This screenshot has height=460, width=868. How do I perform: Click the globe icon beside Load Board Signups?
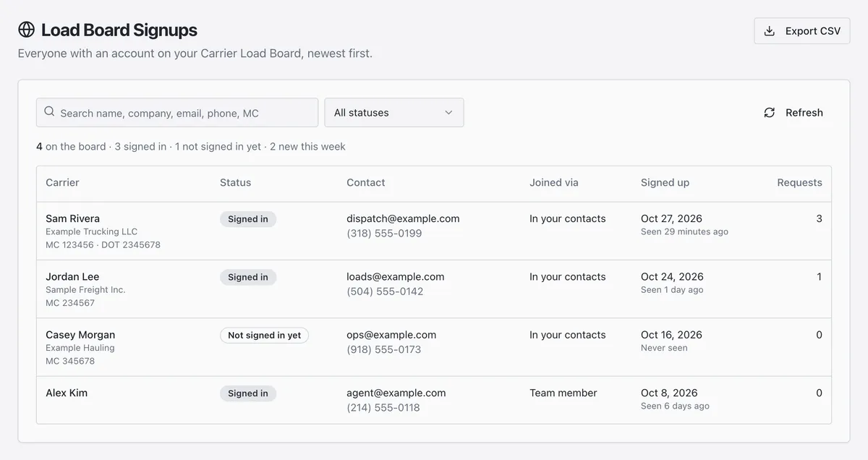26,30
